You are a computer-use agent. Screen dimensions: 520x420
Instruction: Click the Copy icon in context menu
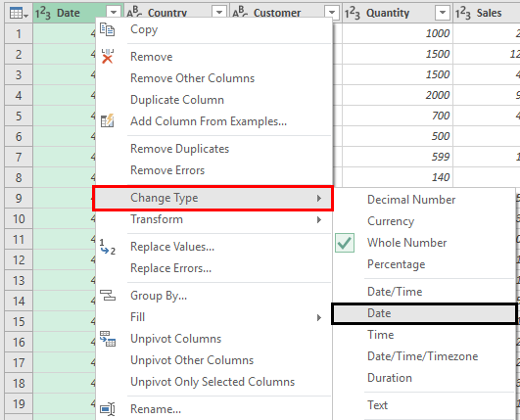108,29
